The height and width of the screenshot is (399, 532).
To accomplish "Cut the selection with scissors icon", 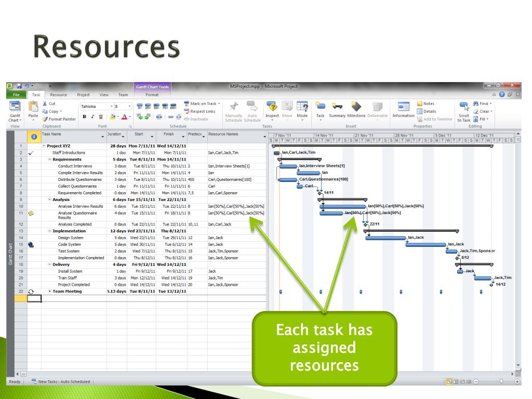I will point(45,103).
